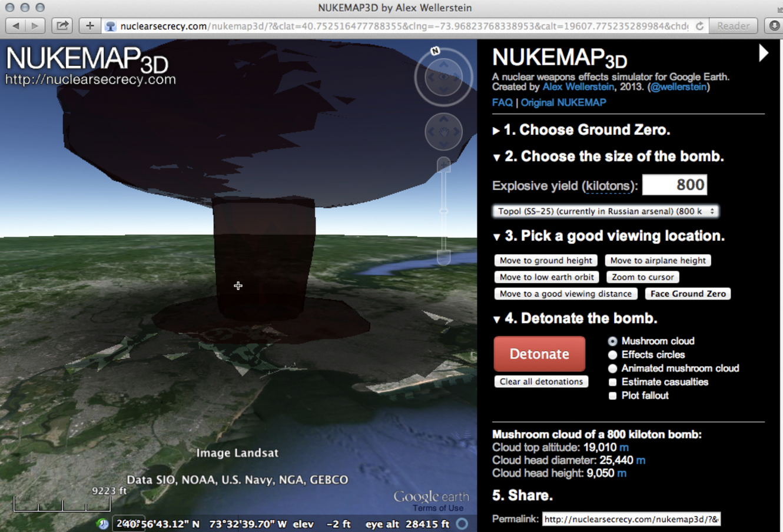783x532 pixels.
Task: Open the FAQ link
Action: [x=502, y=102]
